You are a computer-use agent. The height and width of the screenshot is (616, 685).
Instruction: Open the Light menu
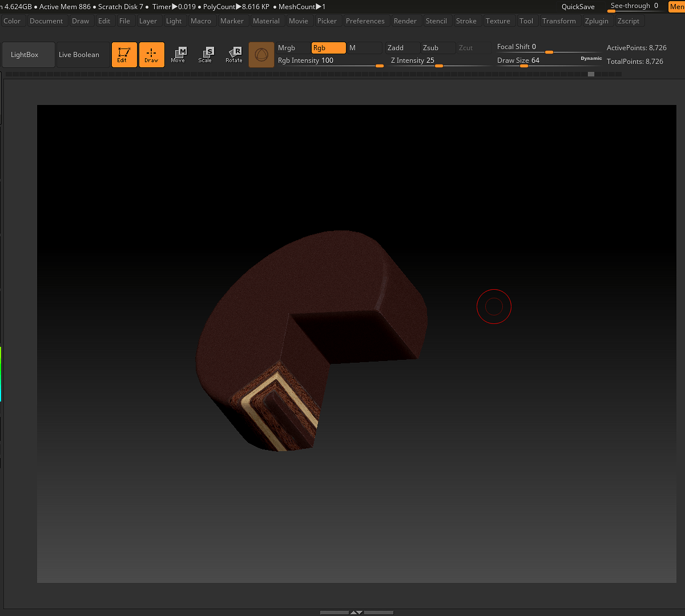coord(174,21)
